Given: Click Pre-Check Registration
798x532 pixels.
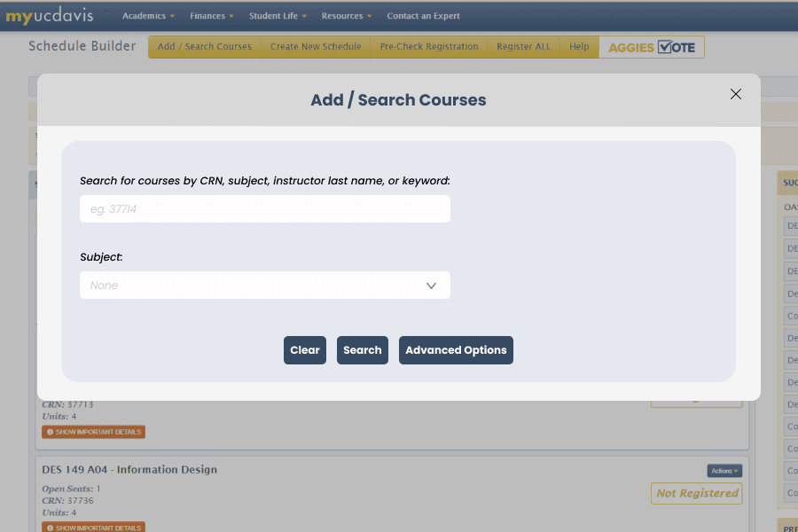Looking at the screenshot, I should (x=428, y=47).
